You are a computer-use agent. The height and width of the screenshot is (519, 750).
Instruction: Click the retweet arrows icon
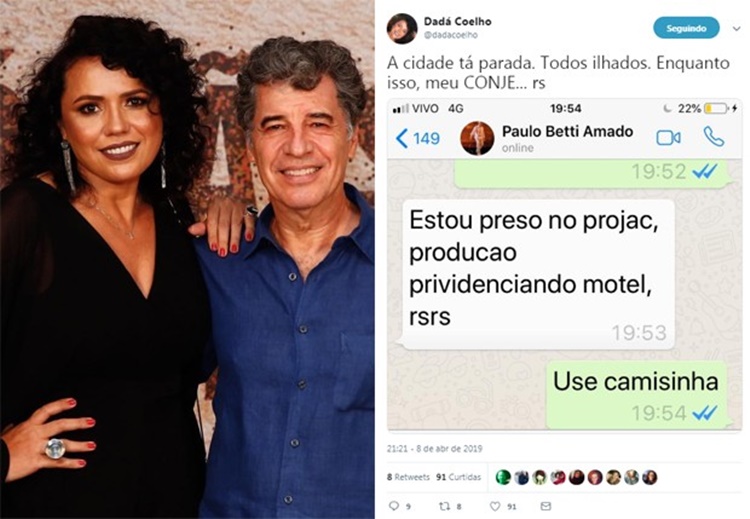click(444, 506)
